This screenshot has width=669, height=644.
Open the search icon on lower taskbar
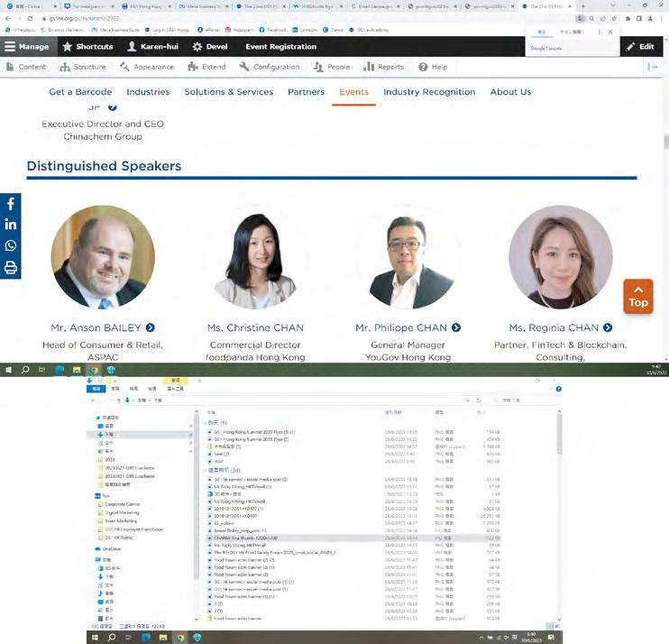[x=112, y=638]
